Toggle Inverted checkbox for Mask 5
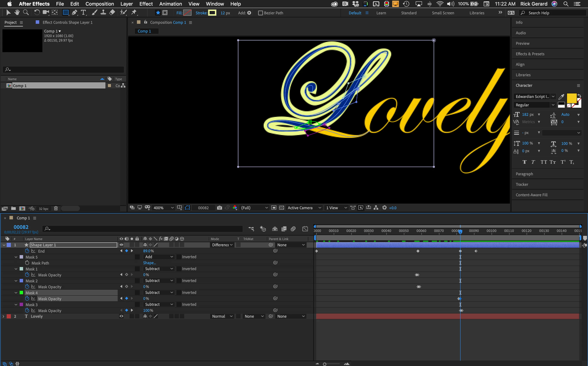Image resolution: width=588 pixels, height=366 pixels. (179, 257)
